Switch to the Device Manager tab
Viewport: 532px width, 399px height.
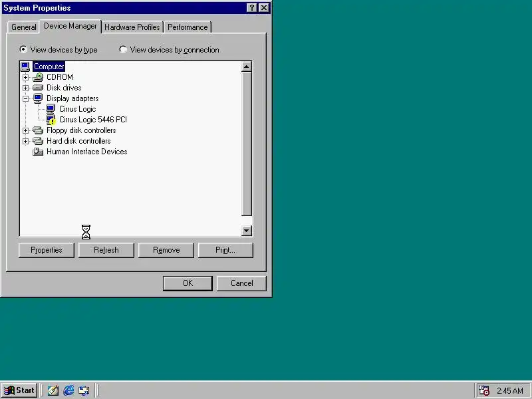tap(70, 26)
